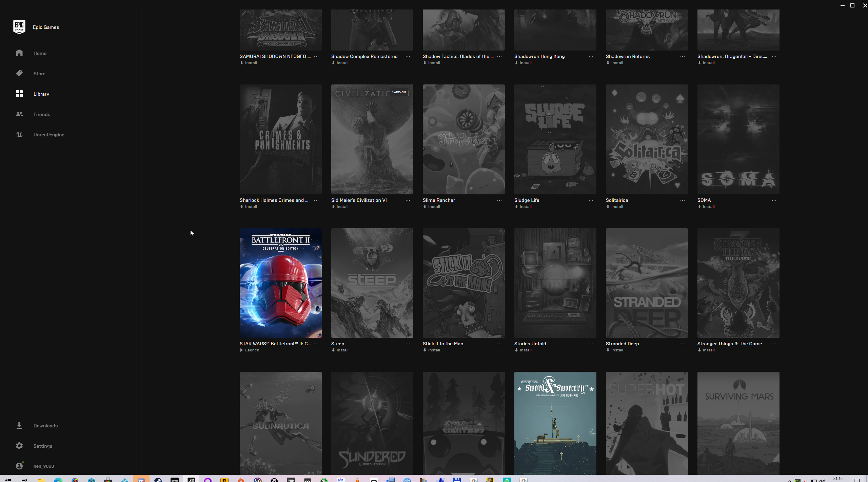Viewport: 868px width, 482px height.
Task: Click the Epic Games logo
Action: click(19, 27)
